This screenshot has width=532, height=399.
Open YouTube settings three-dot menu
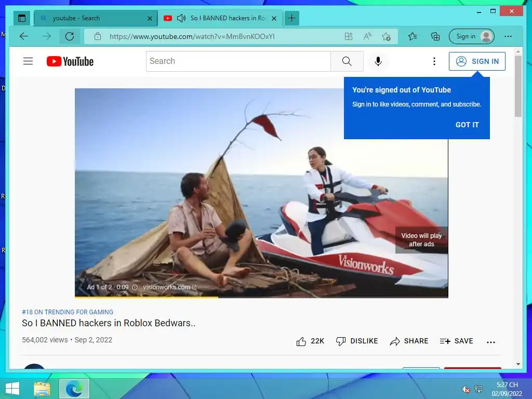tap(434, 61)
